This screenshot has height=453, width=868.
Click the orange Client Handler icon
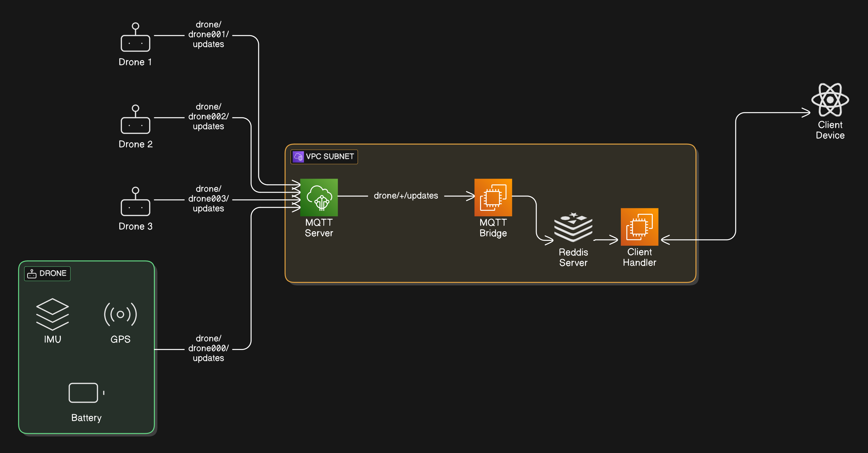click(639, 227)
